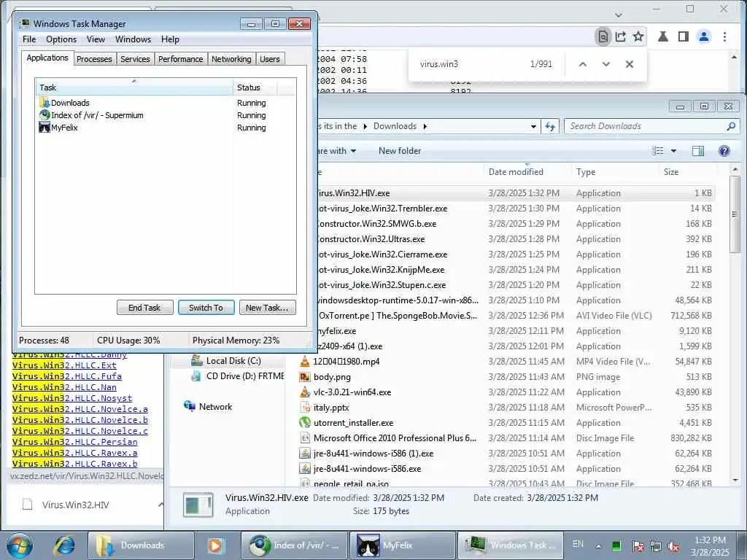Show hidden system tray icons arrow
Image resolution: width=747 pixels, height=560 pixels.
598,546
